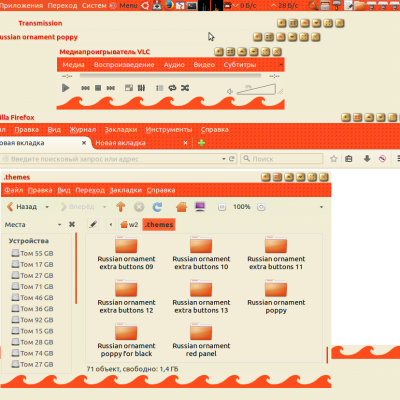Screen dimensions: 400x400
Task: Stop playback in VLC
Action: pyautogui.click(x=98, y=88)
